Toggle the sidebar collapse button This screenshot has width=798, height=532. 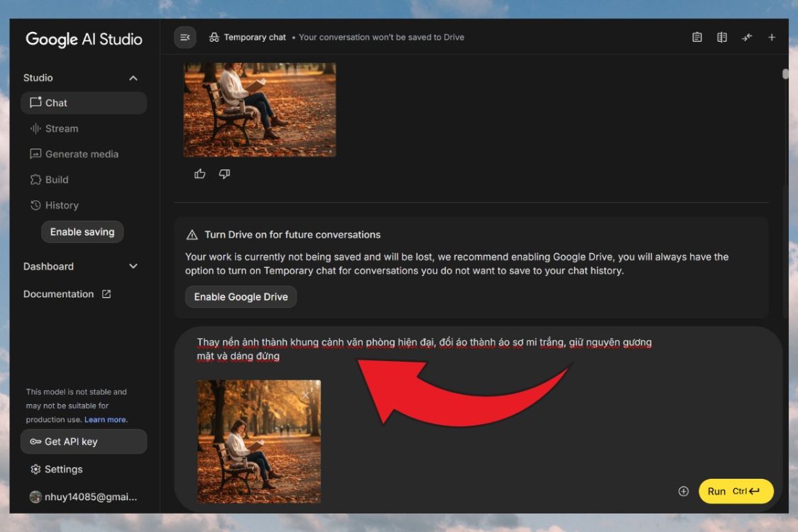pos(185,38)
